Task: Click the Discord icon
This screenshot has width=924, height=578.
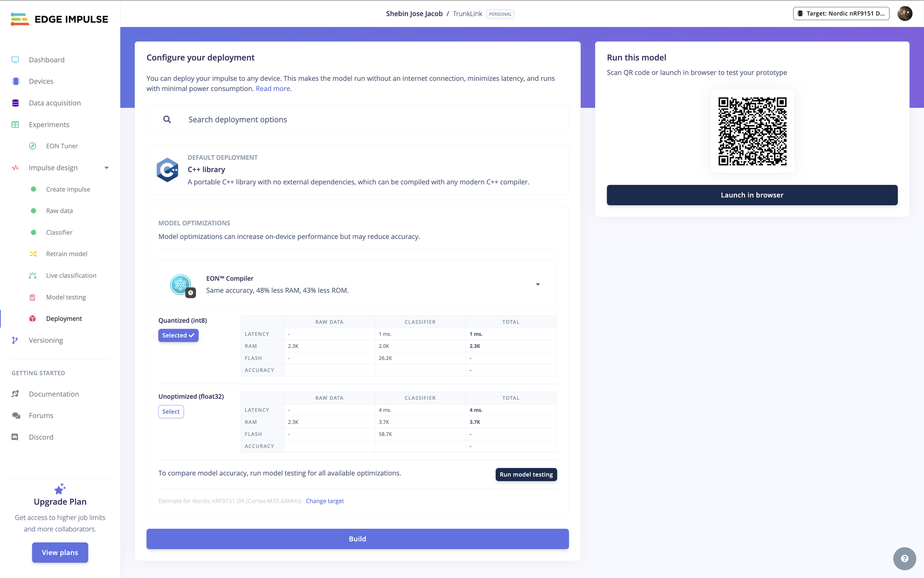Action: pos(15,437)
